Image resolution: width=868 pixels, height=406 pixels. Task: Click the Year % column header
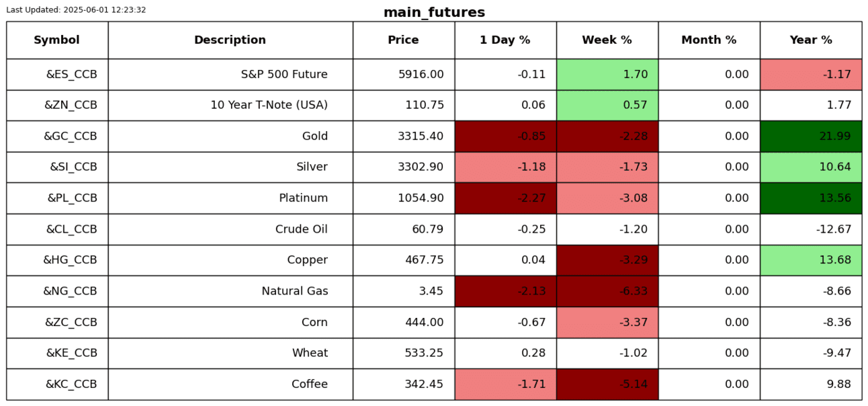811,40
